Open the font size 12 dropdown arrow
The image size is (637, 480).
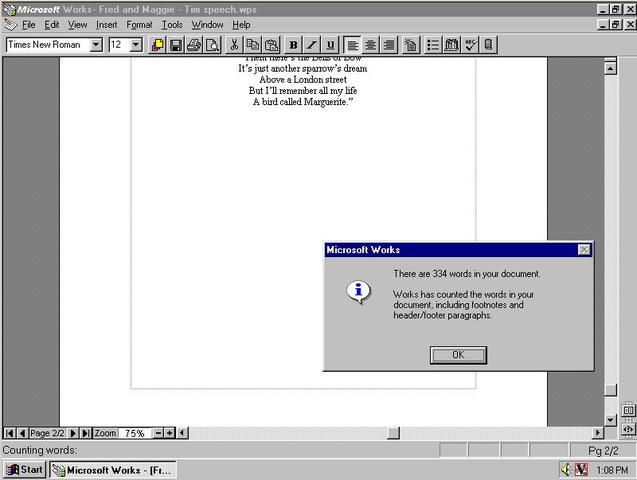136,45
